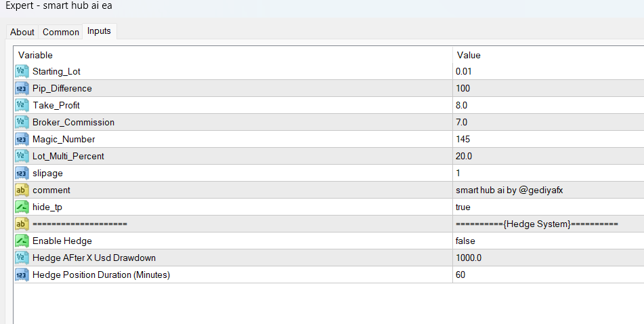The width and height of the screenshot is (644, 324).
Task: Edit the Lot_Multi_Percent value 20.0
Action: click(464, 156)
